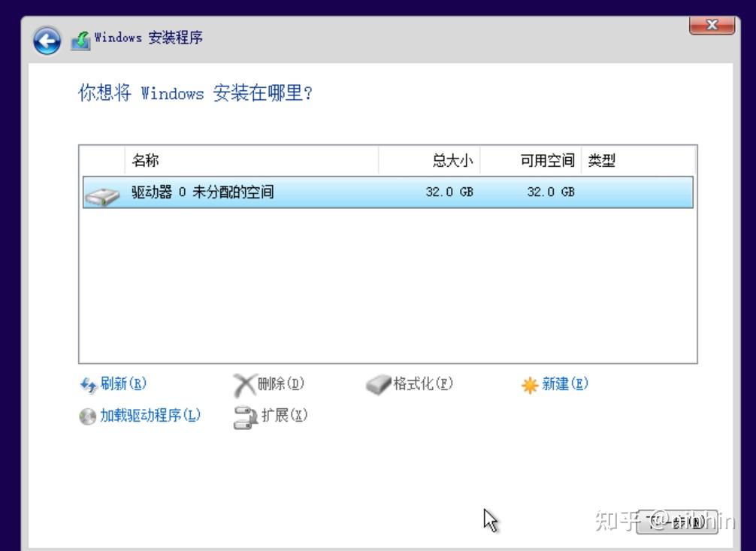756x551 pixels.
Task: Click the drives icon beside 扩展(X)
Action: (246, 417)
